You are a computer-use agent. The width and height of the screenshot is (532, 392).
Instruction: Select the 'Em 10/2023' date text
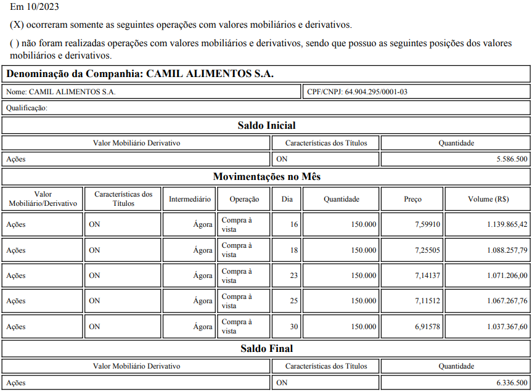[x=35, y=6]
